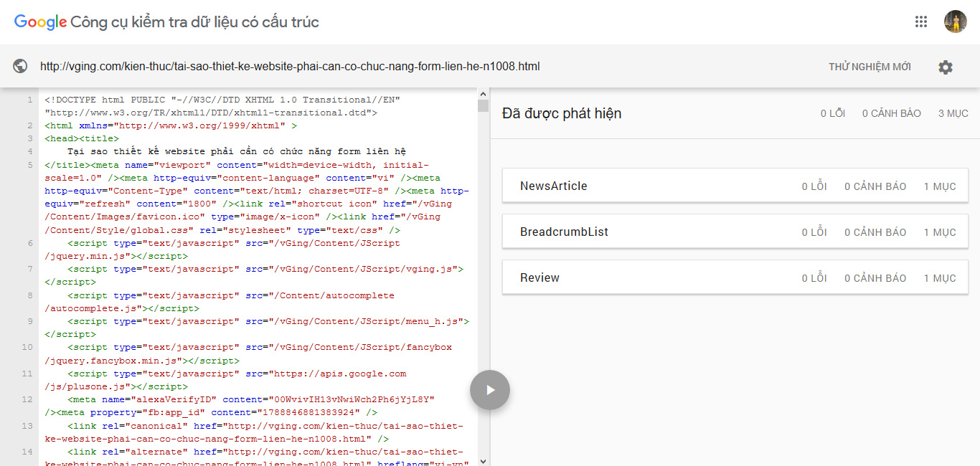Image resolution: width=980 pixels, height=466 pixels.
Task: Click the globe icon beside the URL
Action: [x=20, y=66]
